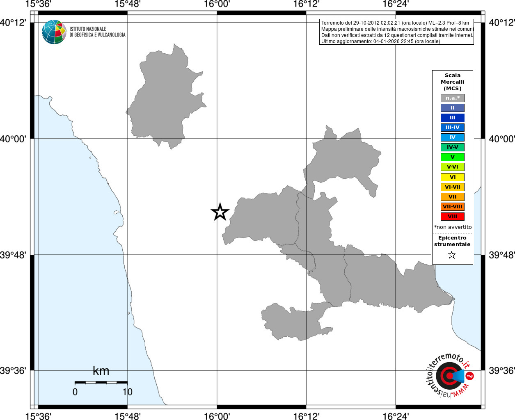Select the orange VII intensity swatch

(453, 197)
